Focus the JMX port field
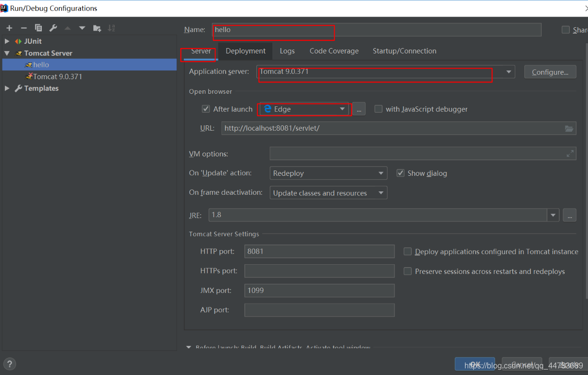Image resolution: width=588 pixels, height=375 pixels. [320, 290]
